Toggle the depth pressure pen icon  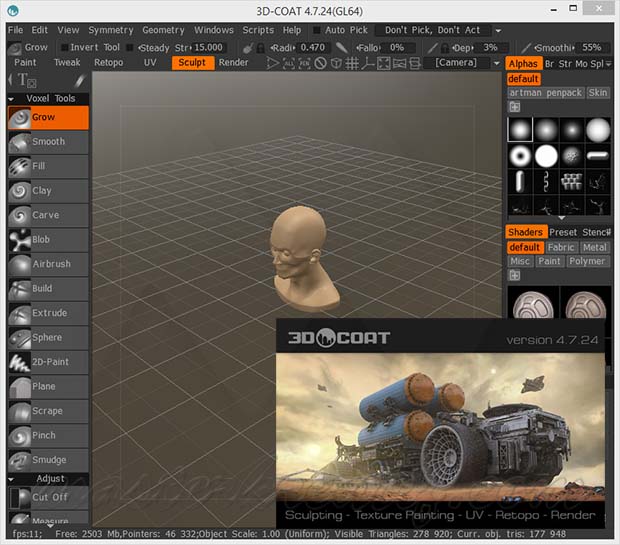click(x=433, y=48)
